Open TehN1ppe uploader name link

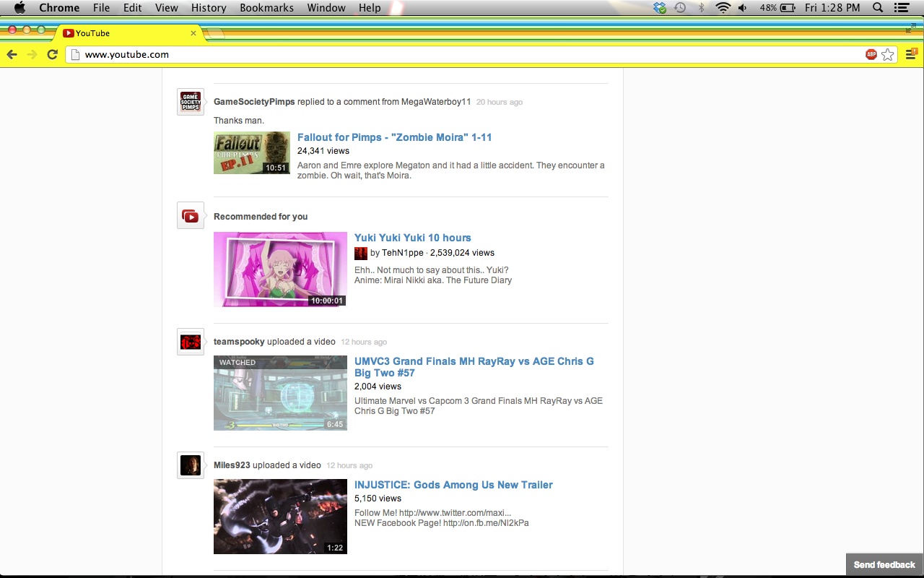pyautogui.click(x=403, y=253)
